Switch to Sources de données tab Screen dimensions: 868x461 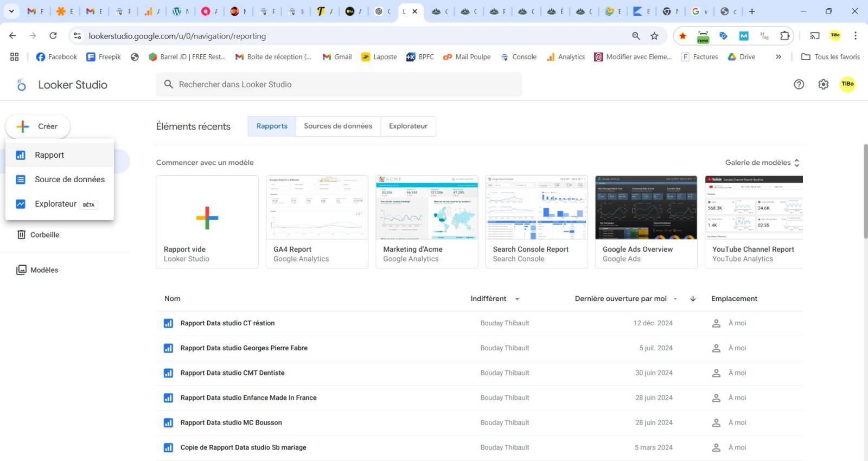[x=338, y=126]
